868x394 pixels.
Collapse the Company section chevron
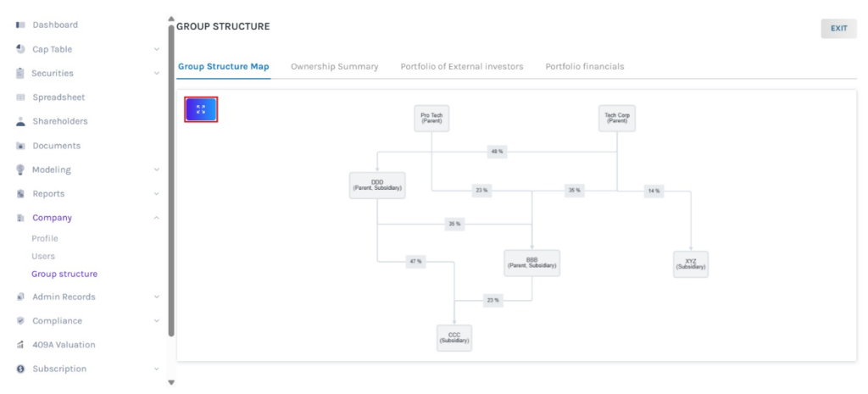pos(157,218)
